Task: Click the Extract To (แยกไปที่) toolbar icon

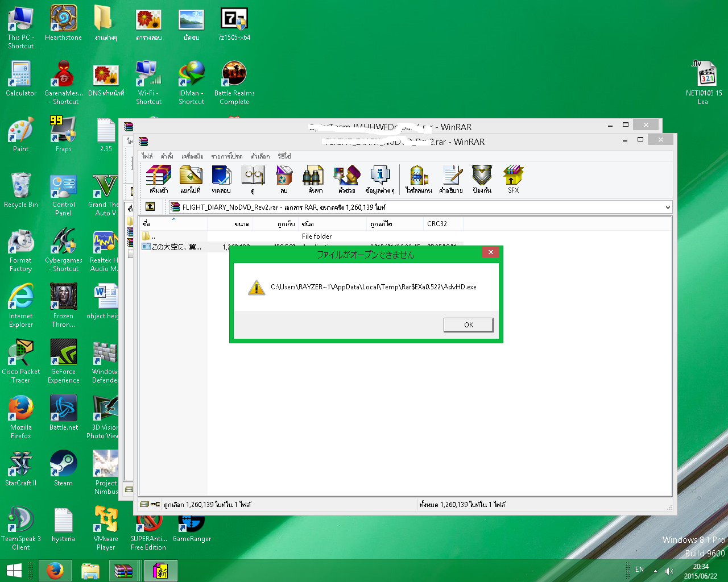Action: click(x=191, y=180)
